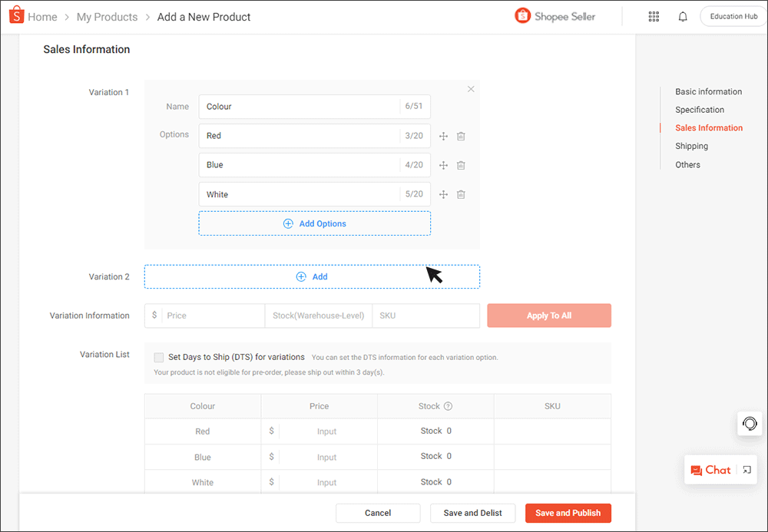Click the Stock help question mark icon
This screenshot has height=532, width=768.
[x=448, y=406]
